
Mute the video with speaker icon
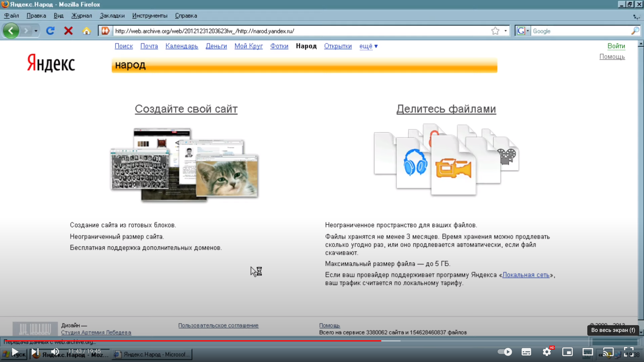pyautogui.click(x=55, y=351)
